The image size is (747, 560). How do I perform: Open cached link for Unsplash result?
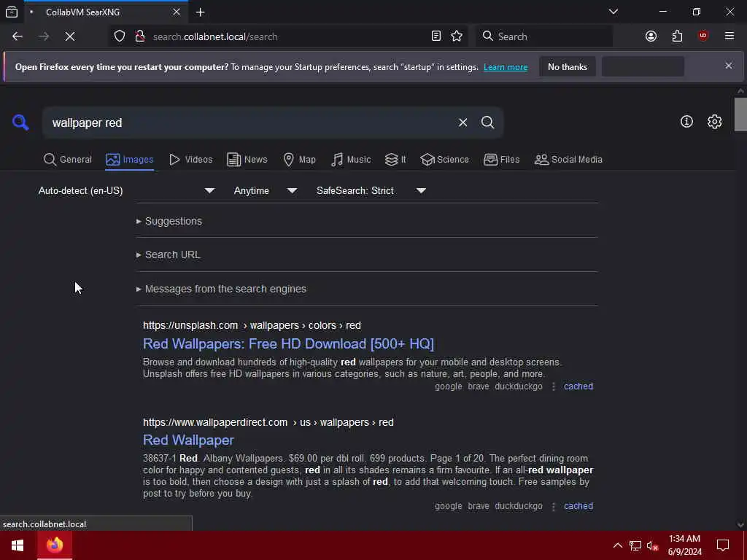point(578,386)
